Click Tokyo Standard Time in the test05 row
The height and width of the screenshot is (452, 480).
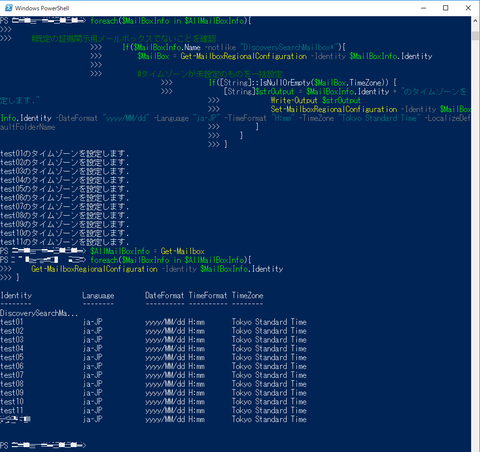(x=269, y=357)
